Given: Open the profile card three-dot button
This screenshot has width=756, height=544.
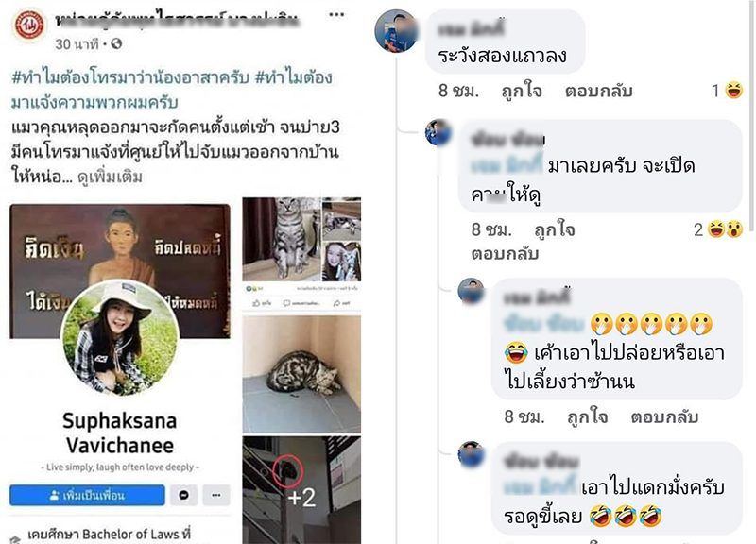Looking at the screenshot, I should (x=216, y=495).
